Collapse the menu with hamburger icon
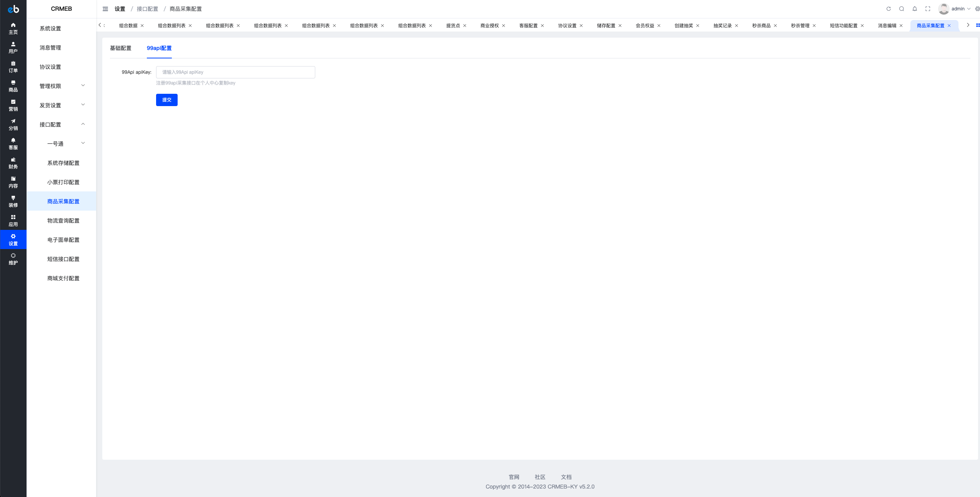 (x=105, y=9)
